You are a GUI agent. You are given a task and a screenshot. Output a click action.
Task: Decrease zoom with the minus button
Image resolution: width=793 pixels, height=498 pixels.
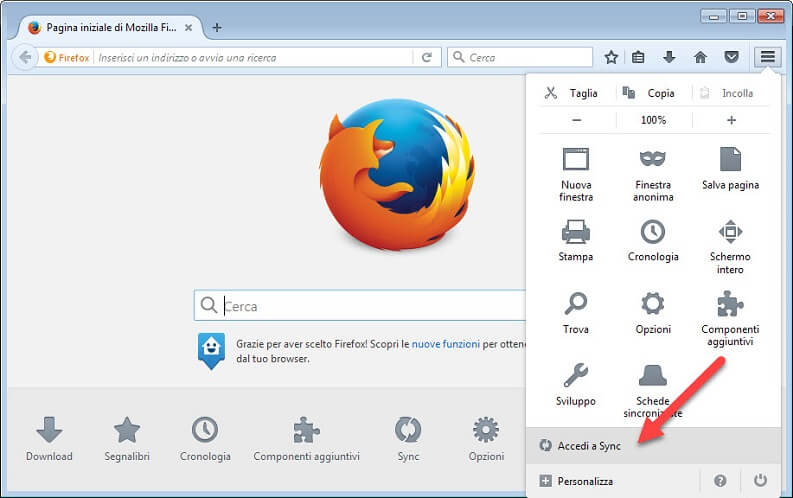[x=577, y=120]
